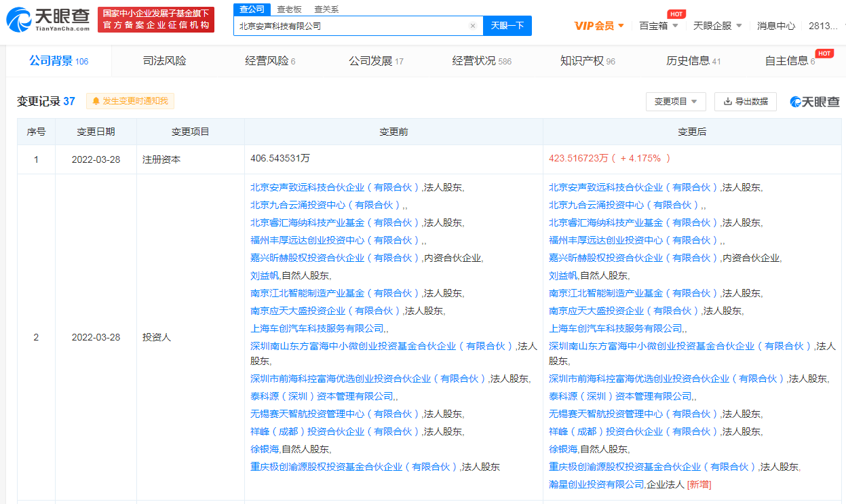Click the 导出数据 export button
Viewport: 846px width, 504px height.
coord(746,102)
